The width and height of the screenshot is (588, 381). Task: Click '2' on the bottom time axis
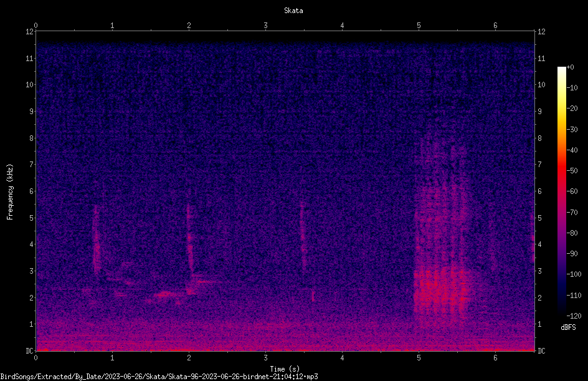coord(189,358)
